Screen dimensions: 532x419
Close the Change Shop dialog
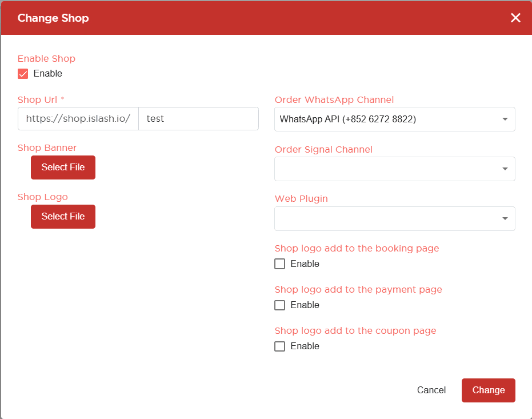[515, 18]
